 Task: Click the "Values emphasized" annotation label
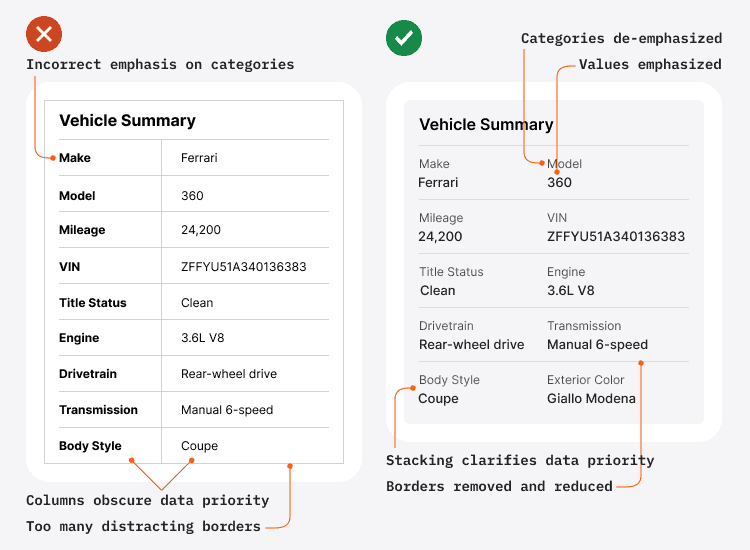coord(650,65)
